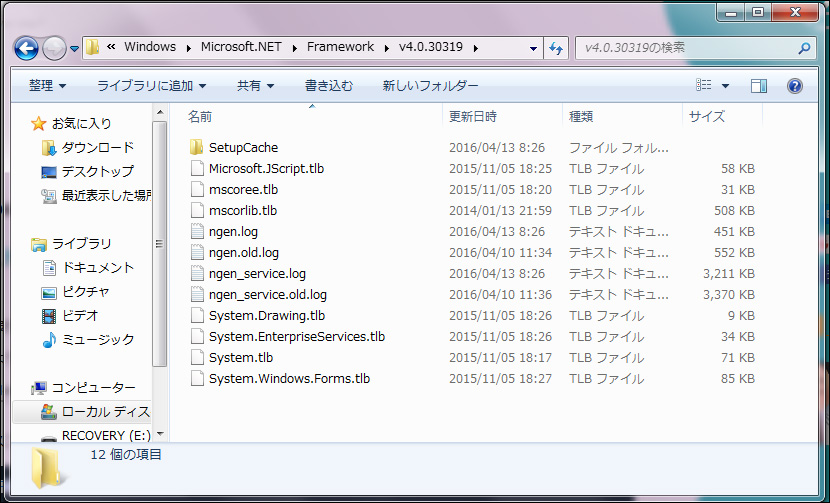Open the ビデオ library

click(x=80, y=316)
